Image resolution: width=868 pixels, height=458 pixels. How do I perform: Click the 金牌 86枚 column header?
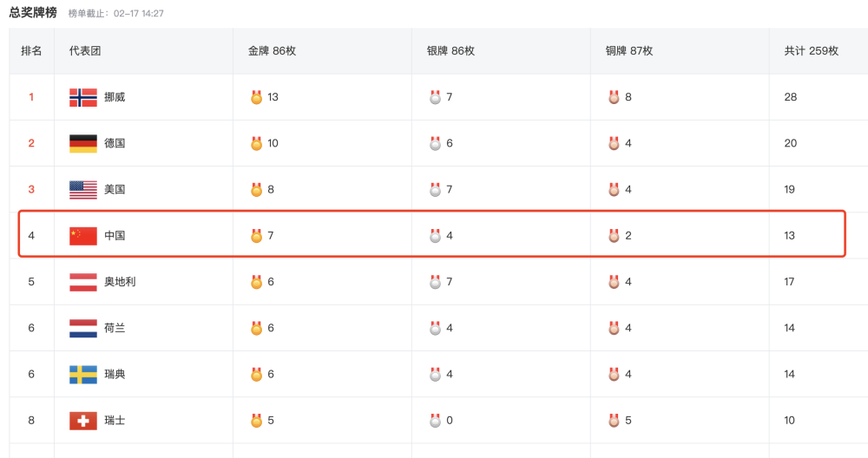(272, 51)
